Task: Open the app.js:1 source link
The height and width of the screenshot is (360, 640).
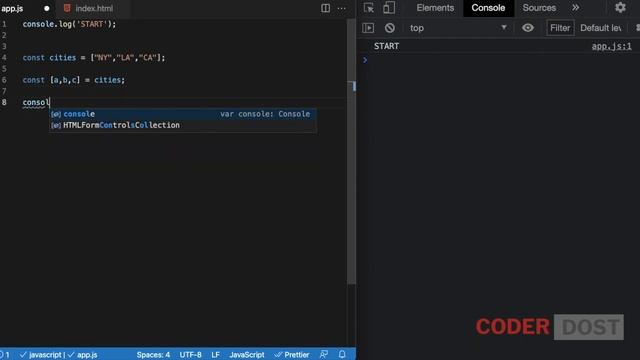Action: pyautogui.click(x=611, y=46)
